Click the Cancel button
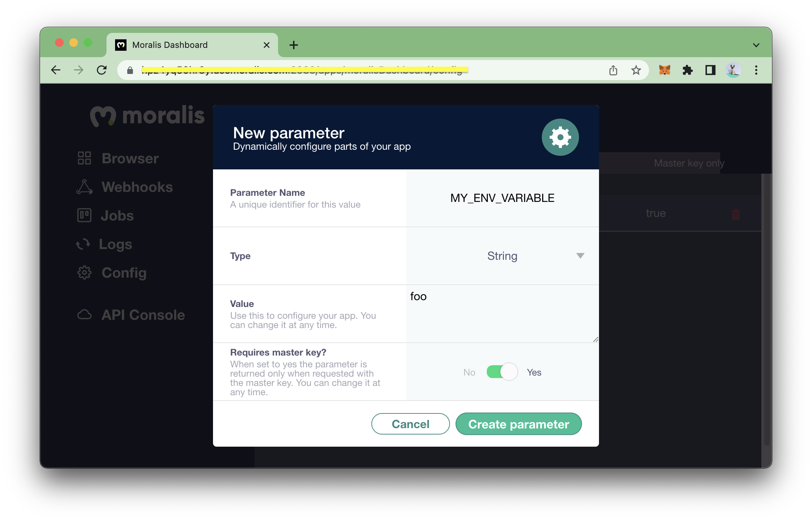Screen dimensions: 812x521 point(411,424)
